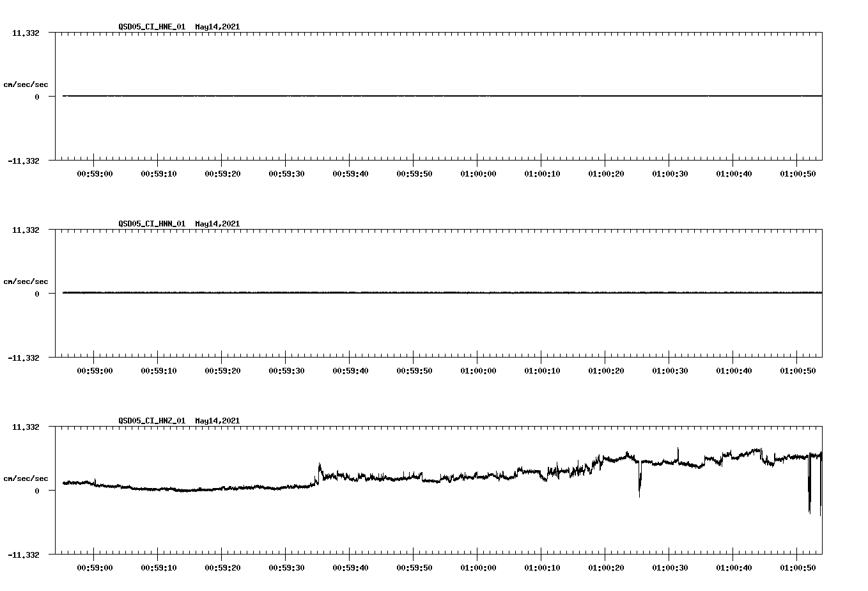Select the QSD05_CI_HNN_01 channel title
Viewport: 868px width, 591px height.
click(x=151, y=225)
